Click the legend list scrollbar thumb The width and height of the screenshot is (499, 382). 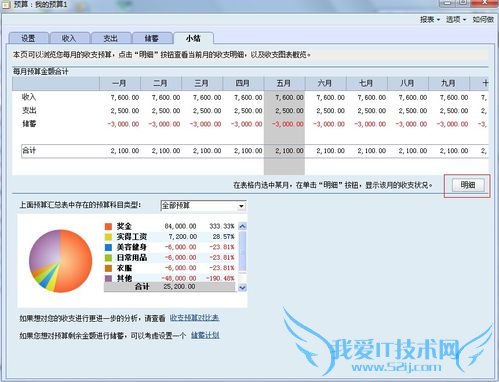(243, 251)
